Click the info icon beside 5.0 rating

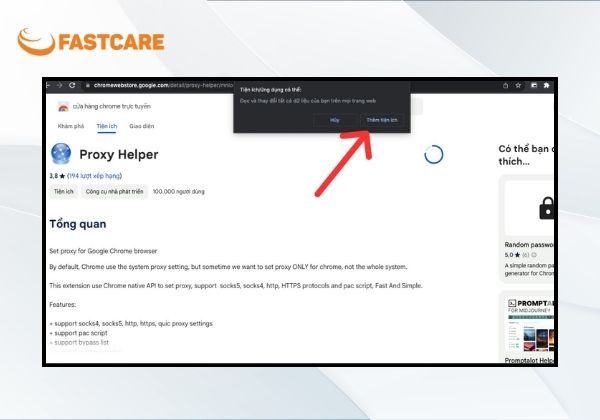click(534, 255)
